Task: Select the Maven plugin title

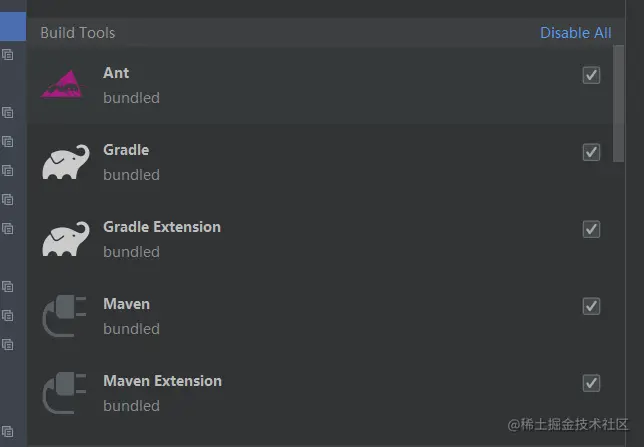Action: click(x=126, y=304)
